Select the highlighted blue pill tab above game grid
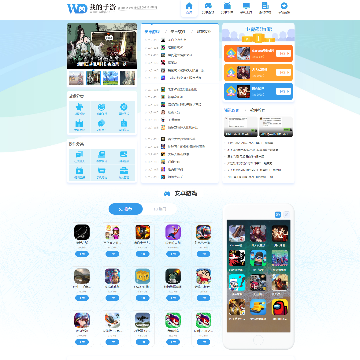This screenshot has height=360, width=360. pos(126,209)
